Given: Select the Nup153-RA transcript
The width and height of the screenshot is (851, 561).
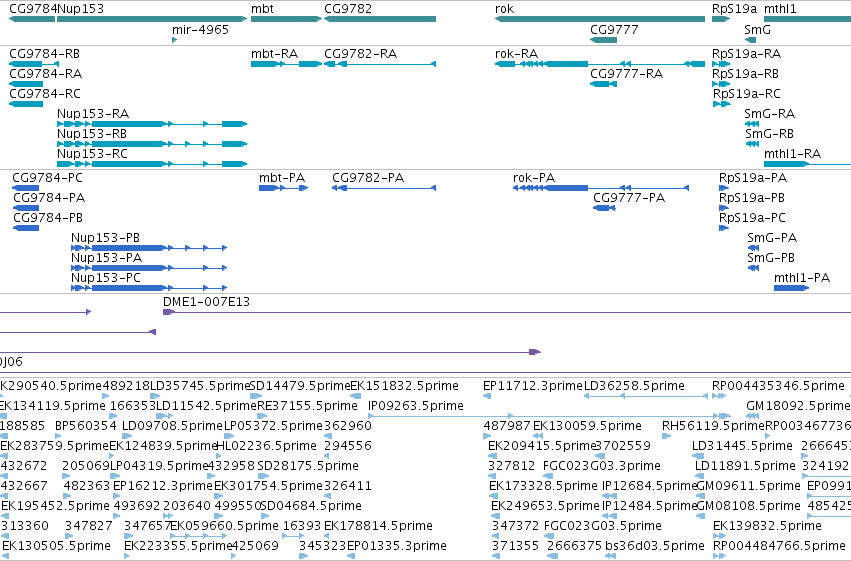Looking at the screenshot, I should pos(152,124).
